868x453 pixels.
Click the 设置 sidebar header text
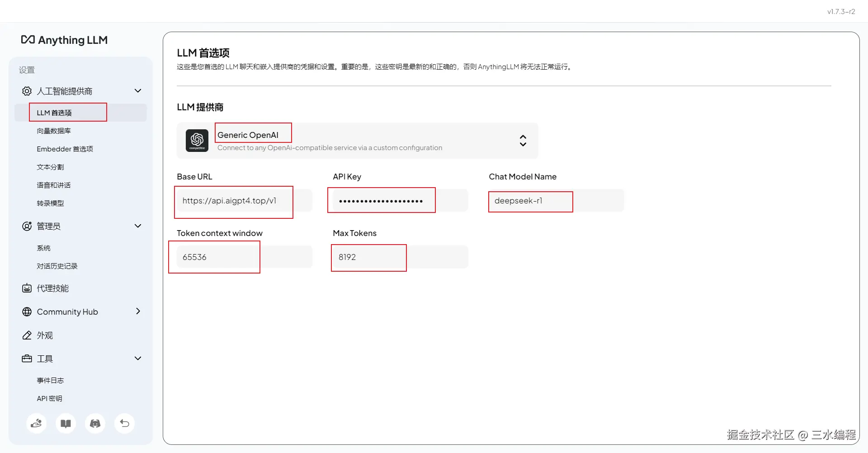click(27, 70)
